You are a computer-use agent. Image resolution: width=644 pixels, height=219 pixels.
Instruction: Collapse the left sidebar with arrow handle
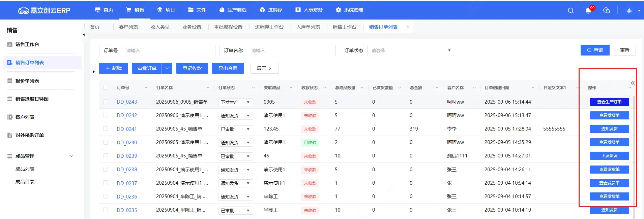(x=84, y=35)
